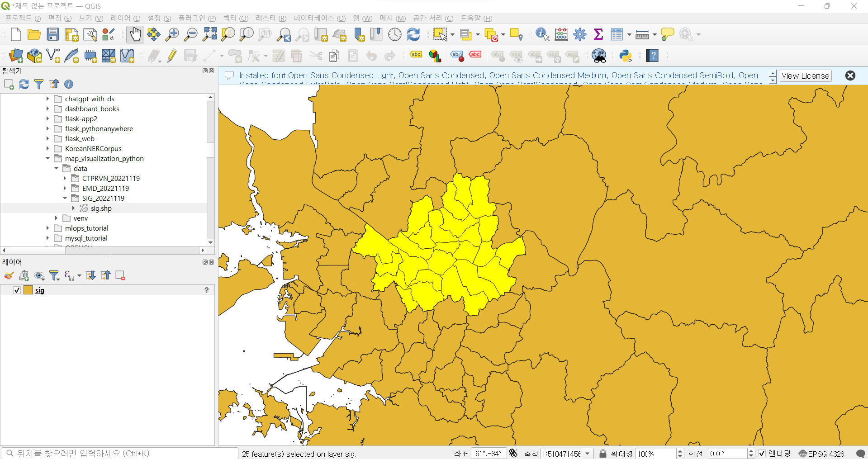868x459 pixels.
Task: Expand the sig.shp item
Action: (73, 208)
